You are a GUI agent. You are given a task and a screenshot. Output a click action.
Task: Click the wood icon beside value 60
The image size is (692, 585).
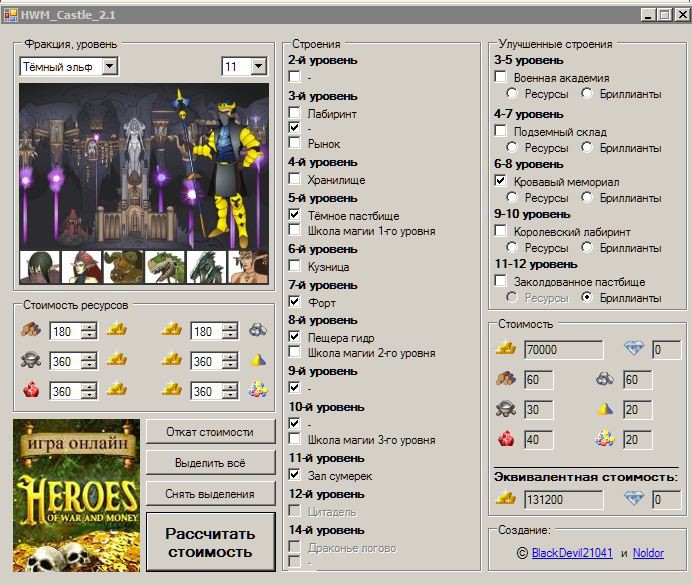[x=506, y=379]
